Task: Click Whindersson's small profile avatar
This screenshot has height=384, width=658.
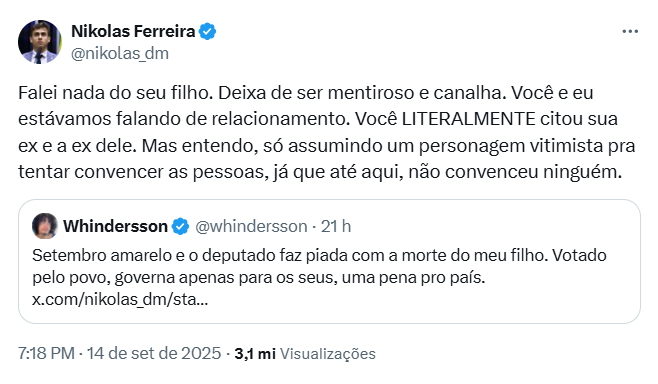Action: tap(45, 226)
